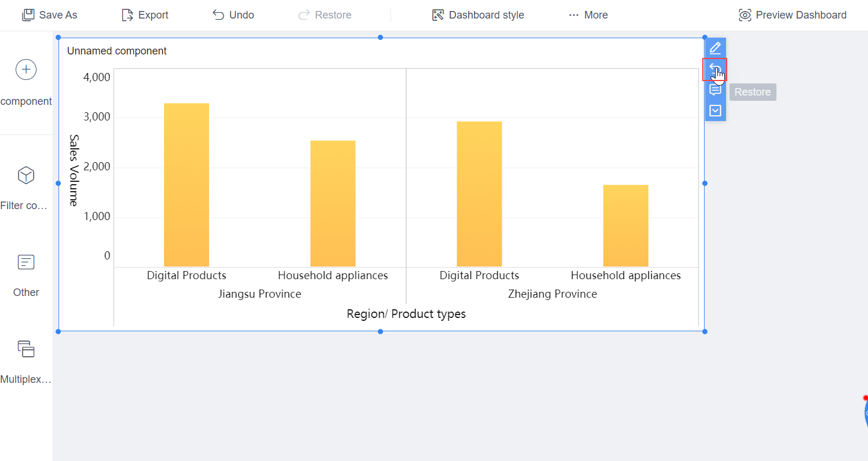Open the Dashboard style settings
This screenshot has height=461, width=868.
478,15
